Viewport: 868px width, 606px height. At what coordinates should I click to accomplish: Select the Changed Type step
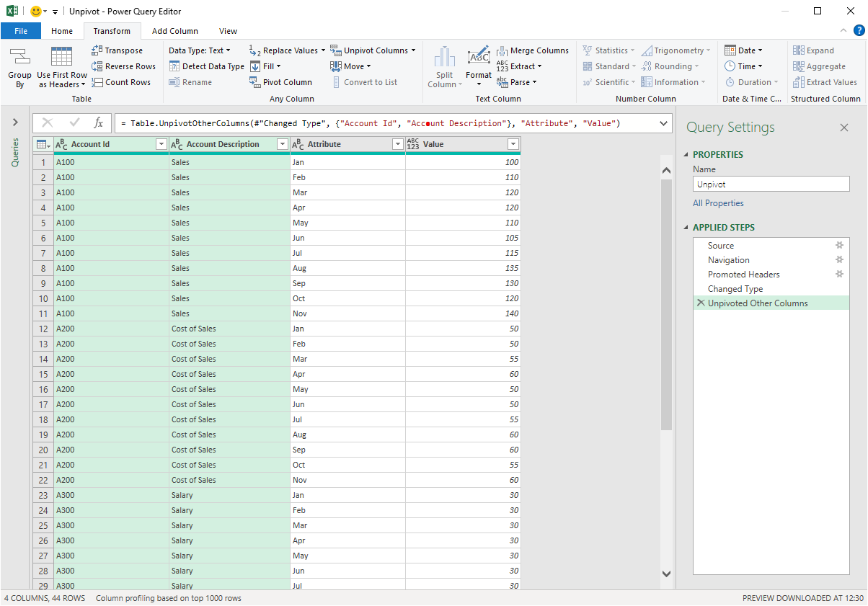pyautogui.click(x=771, y=289)
